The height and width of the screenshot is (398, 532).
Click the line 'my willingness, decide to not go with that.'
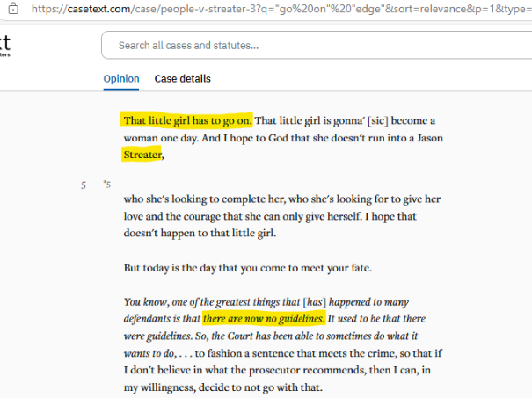tap(222, 387)
